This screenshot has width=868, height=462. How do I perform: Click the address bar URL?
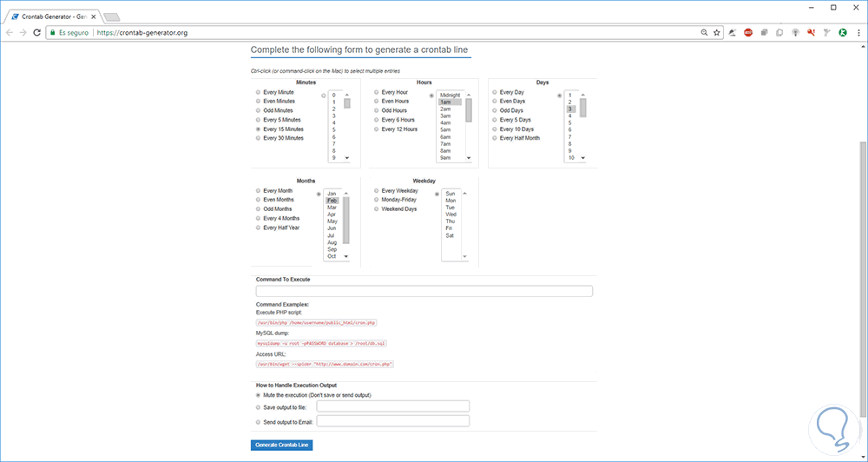point(142,33)
